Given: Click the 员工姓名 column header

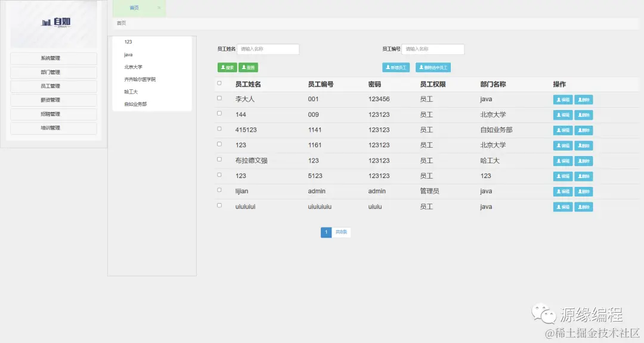Looking at the screenshot, I should coord(248,84).
